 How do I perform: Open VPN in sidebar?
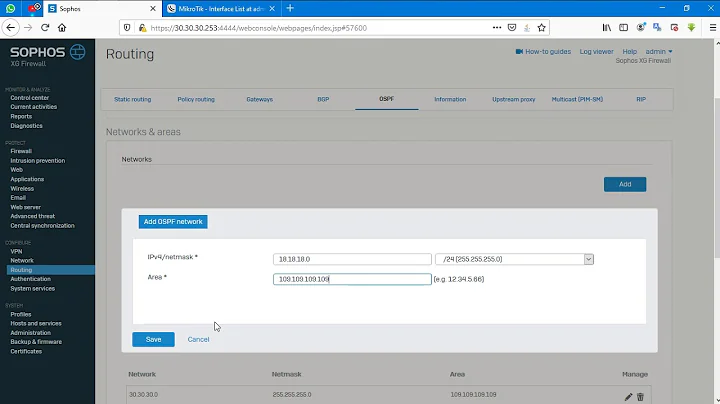point(16,252)
